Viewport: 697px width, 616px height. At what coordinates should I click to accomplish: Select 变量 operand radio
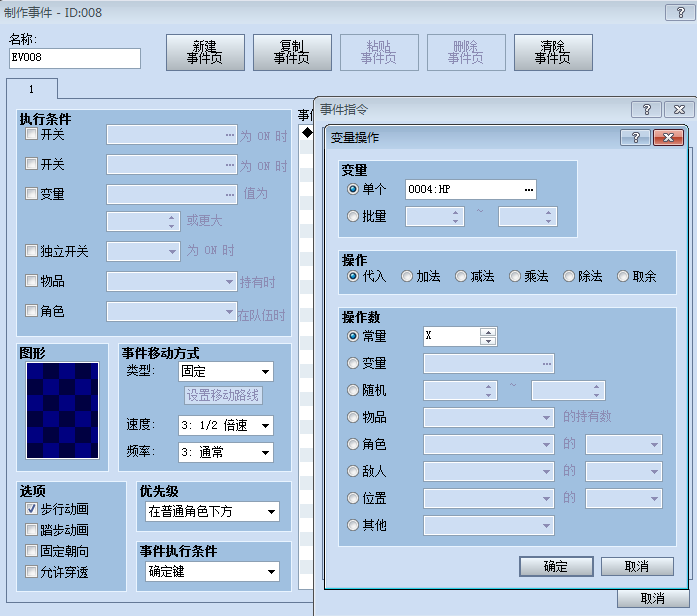(x=353, y=363)
